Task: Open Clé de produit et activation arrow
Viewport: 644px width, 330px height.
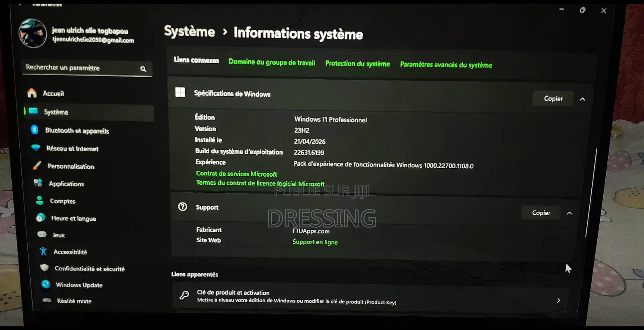Action: point(559,300)
